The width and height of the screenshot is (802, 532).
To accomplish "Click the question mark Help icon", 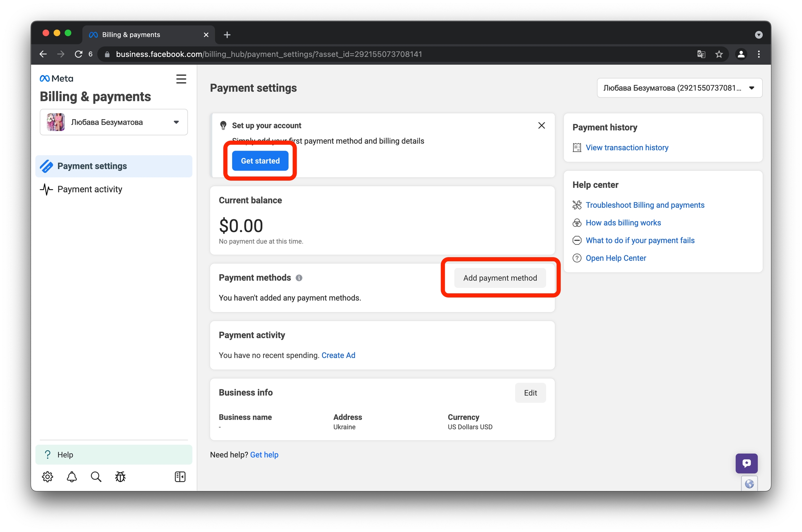I will pos(48,455).
